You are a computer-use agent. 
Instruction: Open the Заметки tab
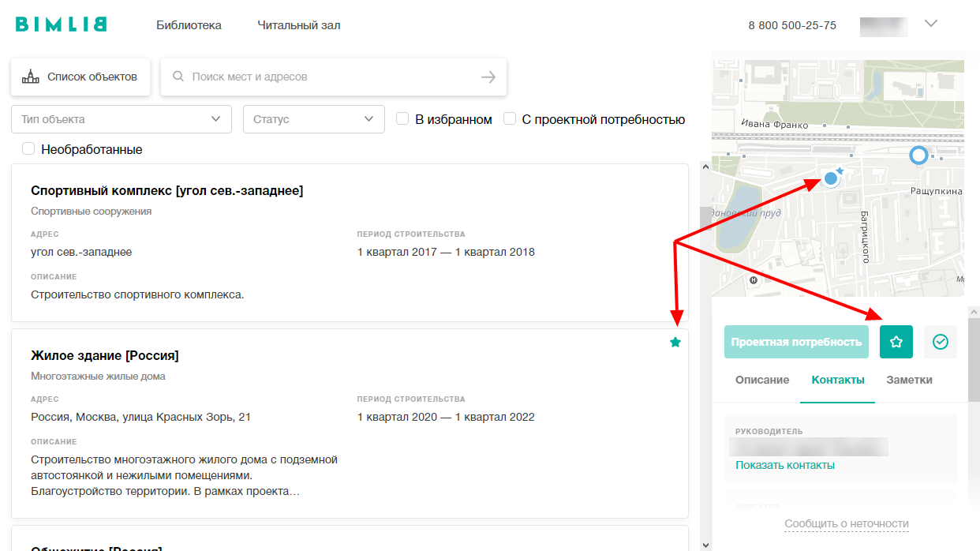click(909, 380)
